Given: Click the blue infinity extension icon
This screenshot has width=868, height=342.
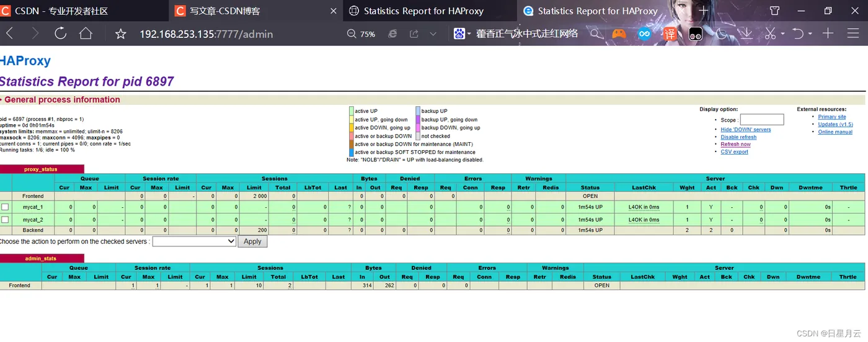Looking at the screenshot, I should click(645, 34).
